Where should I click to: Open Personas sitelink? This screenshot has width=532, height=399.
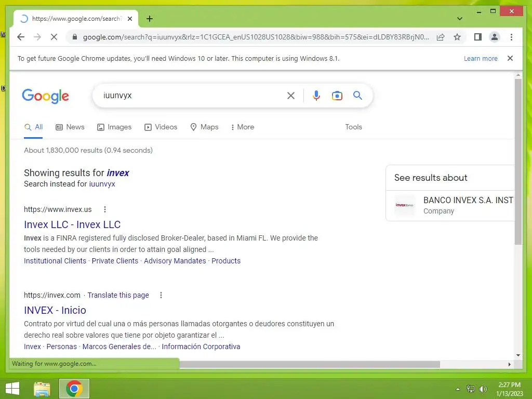click(x=61, y=347)
